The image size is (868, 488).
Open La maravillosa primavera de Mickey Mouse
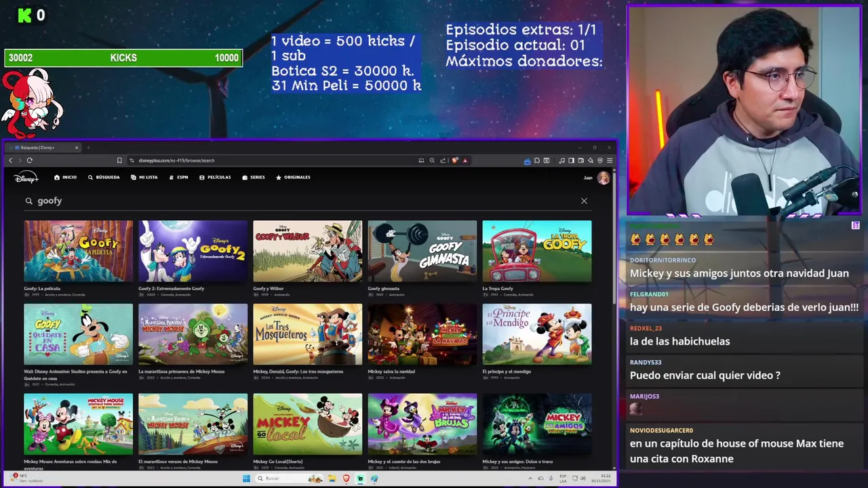click(x=193, y=334)
